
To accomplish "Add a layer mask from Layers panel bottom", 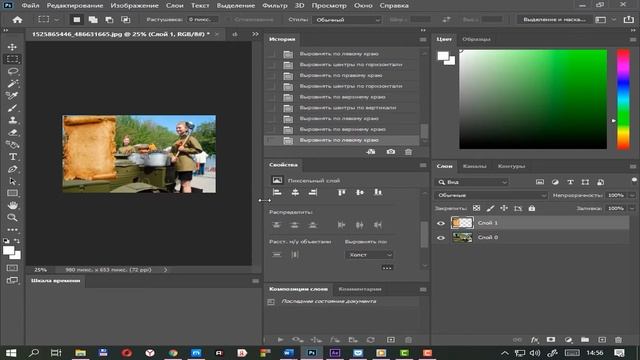I will click(551, 340).
